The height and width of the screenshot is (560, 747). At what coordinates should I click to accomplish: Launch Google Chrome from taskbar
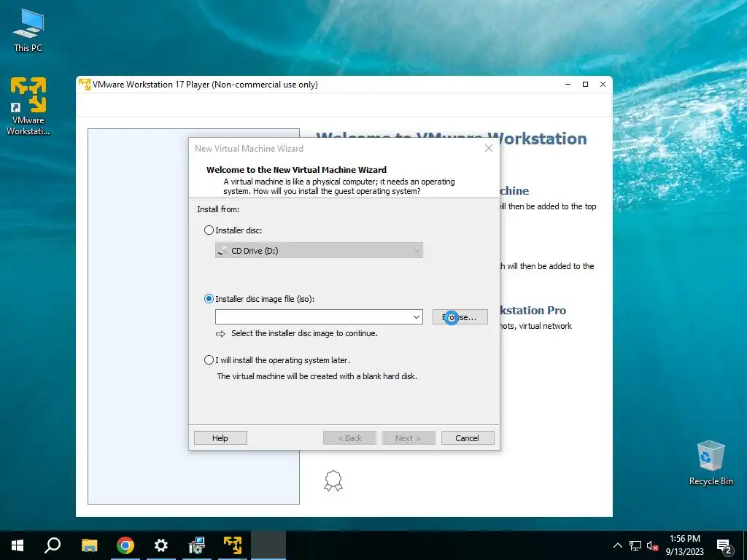(x=125, y=545)
